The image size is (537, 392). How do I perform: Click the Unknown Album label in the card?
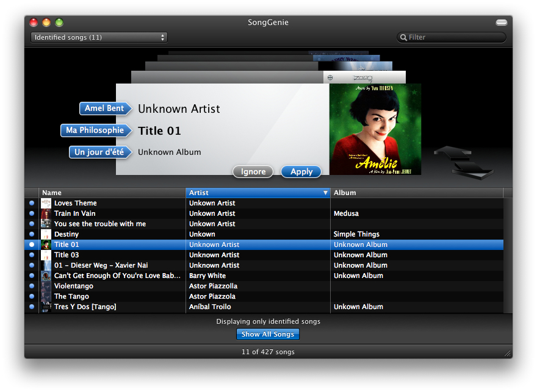click(170, 152)
